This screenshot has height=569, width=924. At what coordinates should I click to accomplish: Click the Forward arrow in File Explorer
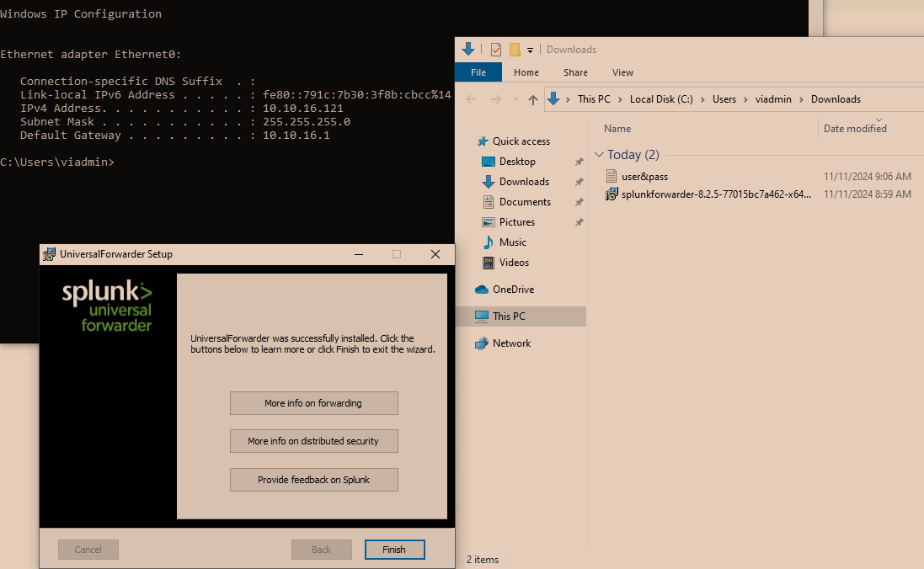coord(495,99)
